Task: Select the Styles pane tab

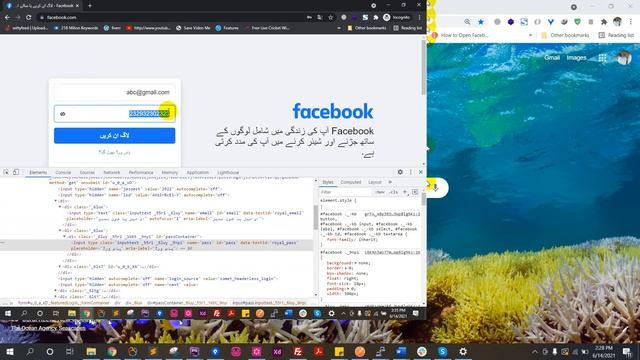Action: [328, 182]
